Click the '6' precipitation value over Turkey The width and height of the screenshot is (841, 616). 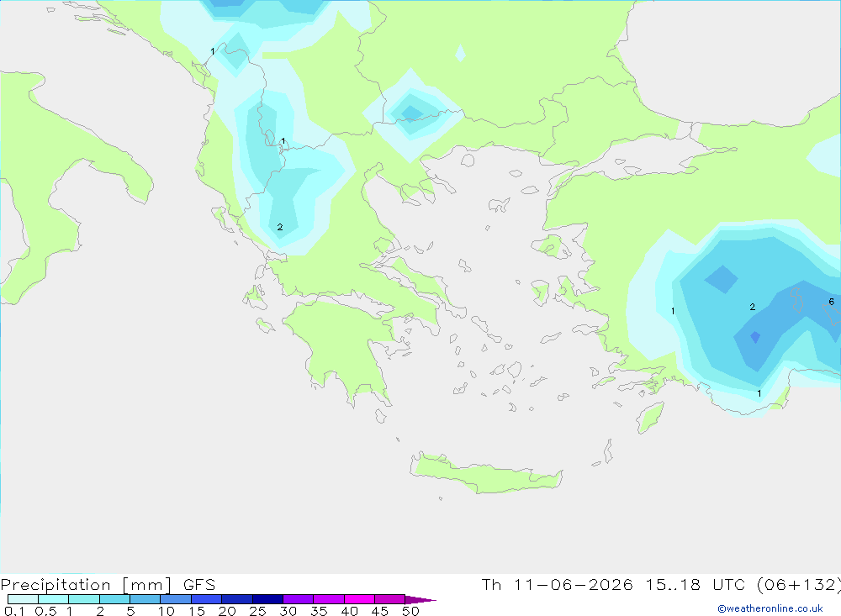(832, 302)
